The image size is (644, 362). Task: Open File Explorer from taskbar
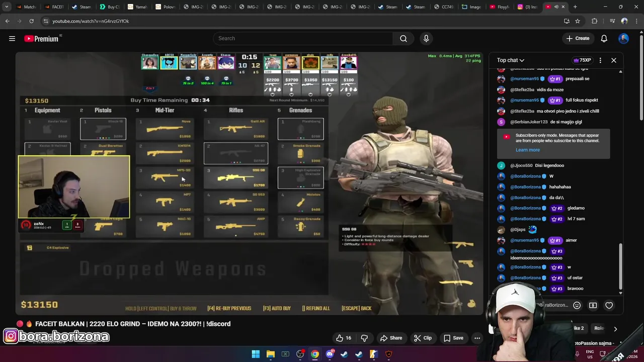point(271,354)
